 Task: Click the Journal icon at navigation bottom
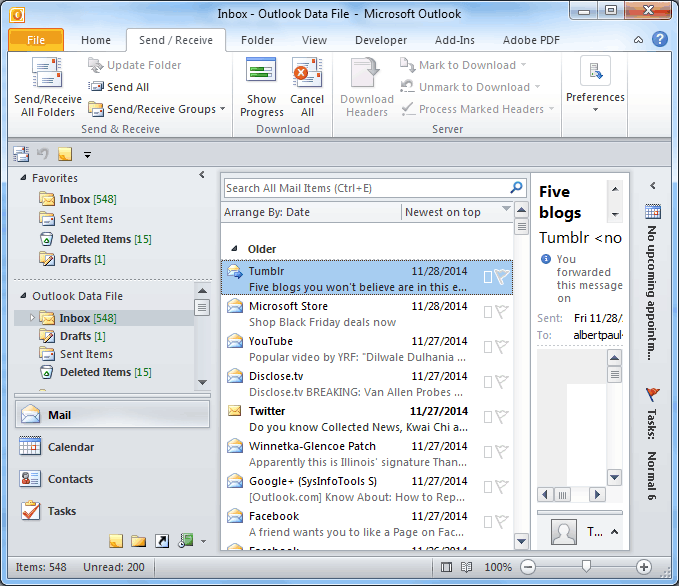tap(186, 541)
